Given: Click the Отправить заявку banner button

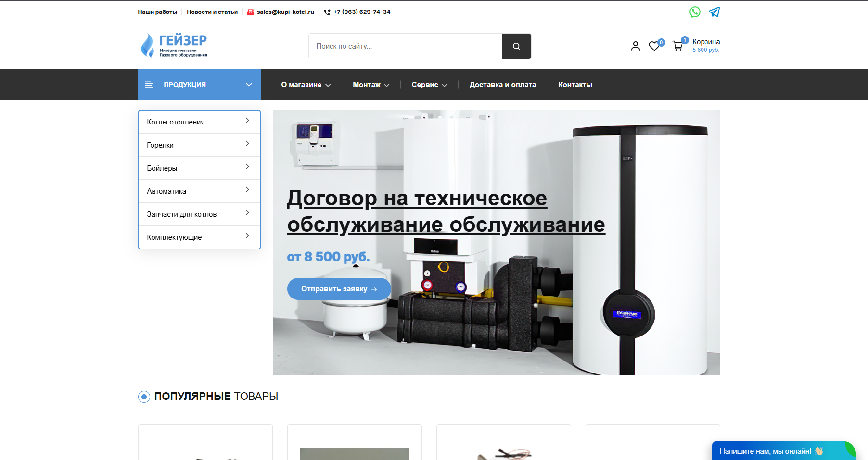Looking at the screenshot, I should [339, 288].
